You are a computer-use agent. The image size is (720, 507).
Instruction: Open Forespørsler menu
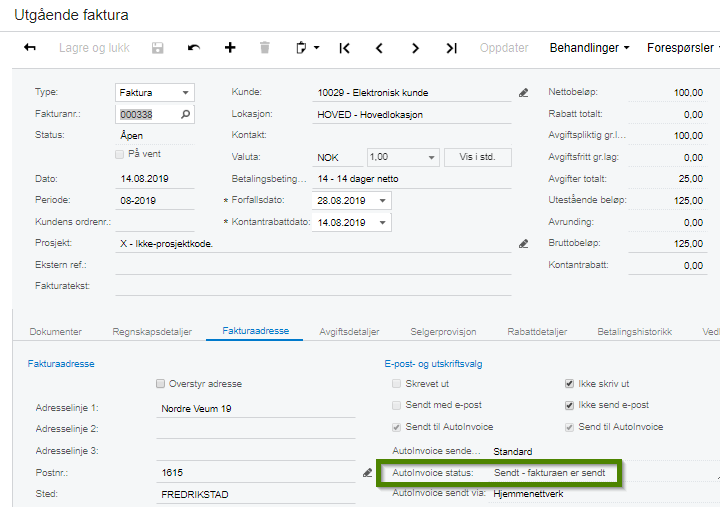pos(681,48)
